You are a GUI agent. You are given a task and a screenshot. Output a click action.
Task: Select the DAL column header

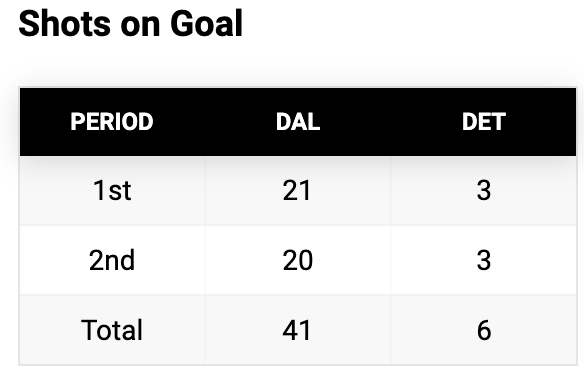pos(298,122)
